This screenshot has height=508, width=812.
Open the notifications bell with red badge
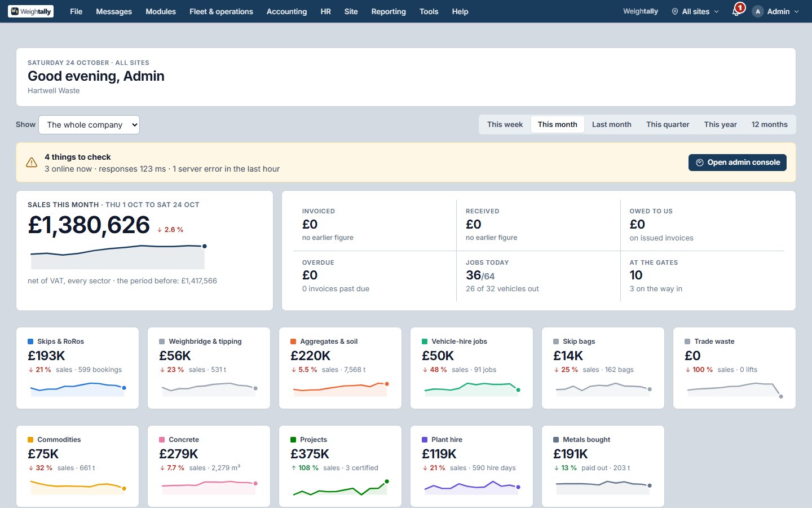[738, 10]
